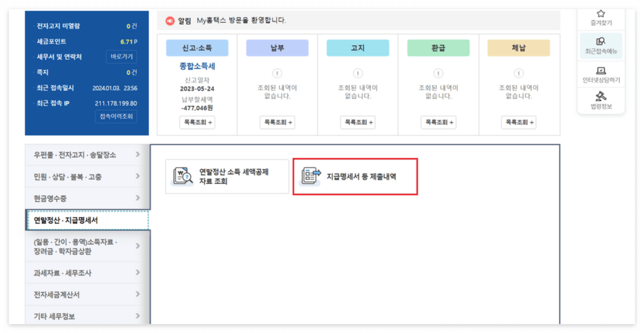The height and width of the screenshot is (333, 644).
Task: Click 목록조회 + under 신고·소득
Action: coord(197,122)
